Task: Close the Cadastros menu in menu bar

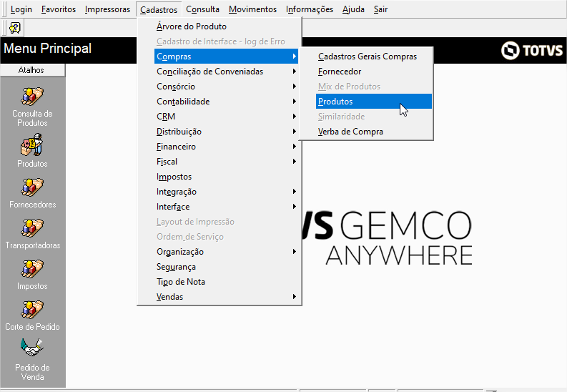Action: pyautogui.click(x=159, y=9)
